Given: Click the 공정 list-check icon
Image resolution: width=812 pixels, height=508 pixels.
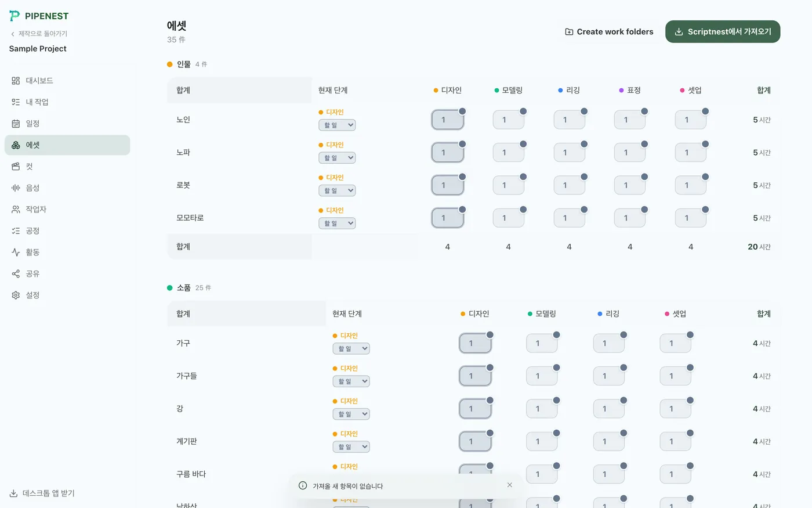Looking at the screenshot, I should 16,231.
